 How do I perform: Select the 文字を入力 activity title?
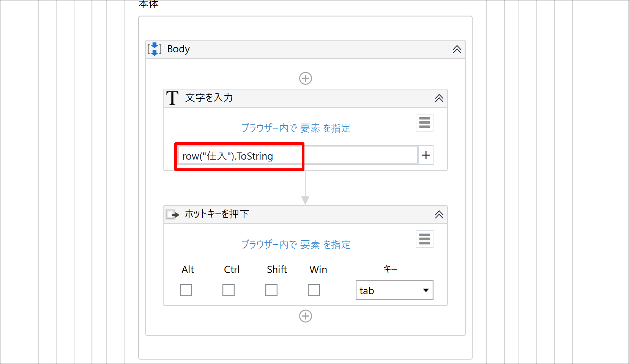[x=209, y=98]
